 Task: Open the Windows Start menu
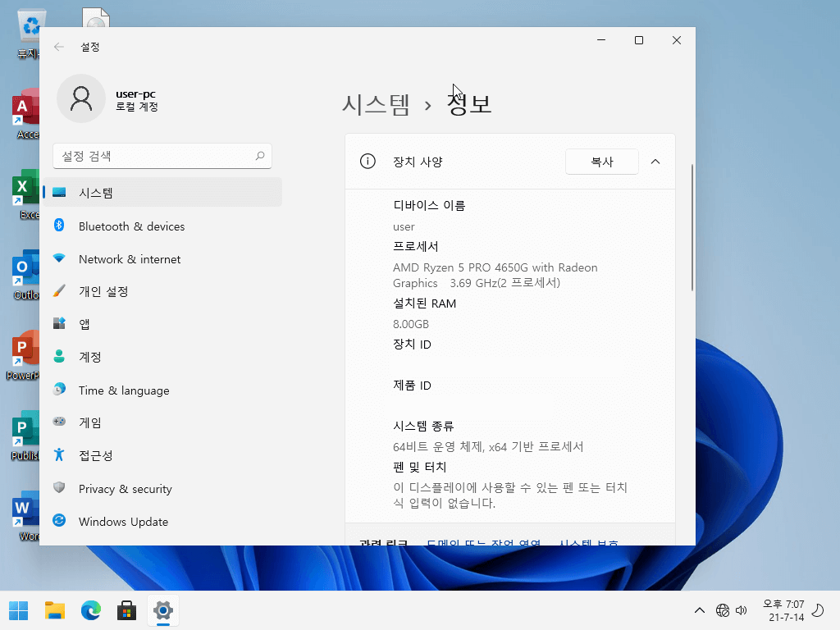tap(19, 610)
